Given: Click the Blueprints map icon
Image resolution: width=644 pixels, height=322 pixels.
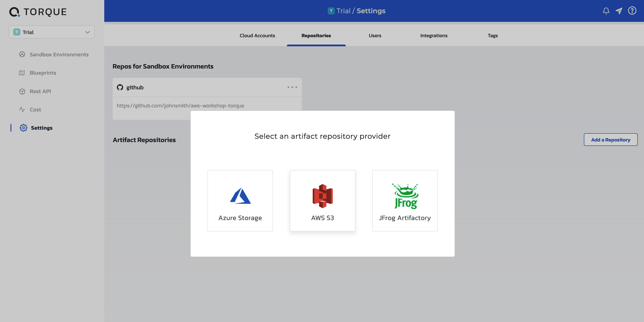Looking at the screenshot, I should click(22, 73).
